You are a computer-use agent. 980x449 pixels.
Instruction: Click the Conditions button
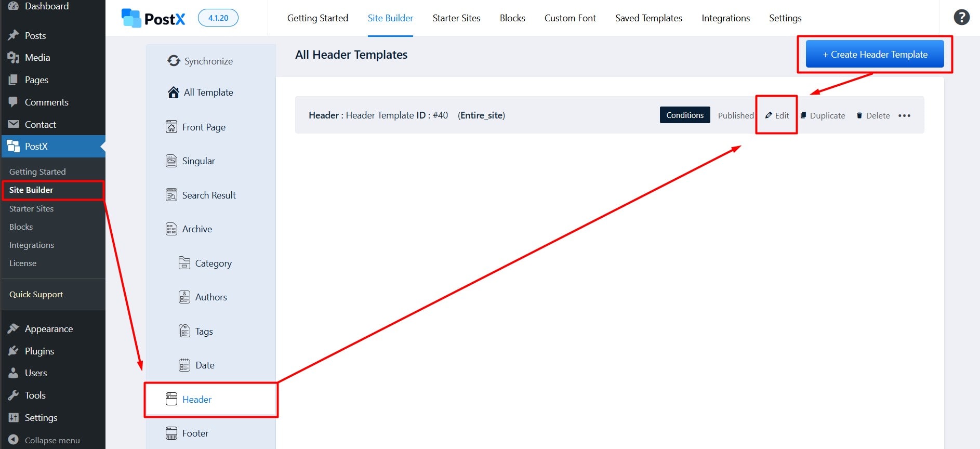[x=685, y=115]
